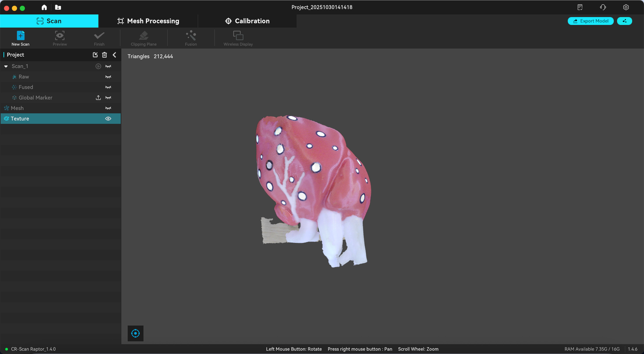Show the Raw point cloud layer
This screenshot has width=644, height=354.
point(108,77)
